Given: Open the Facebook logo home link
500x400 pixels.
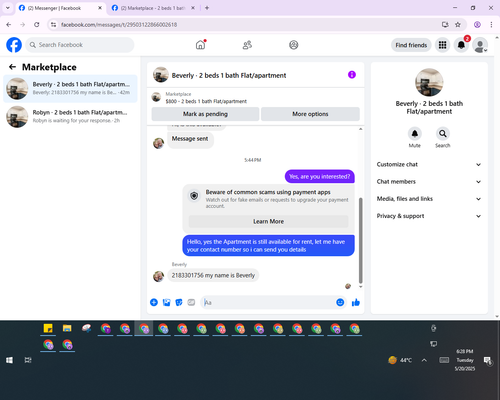Looking at the screenshot, I should click(14, 45).
